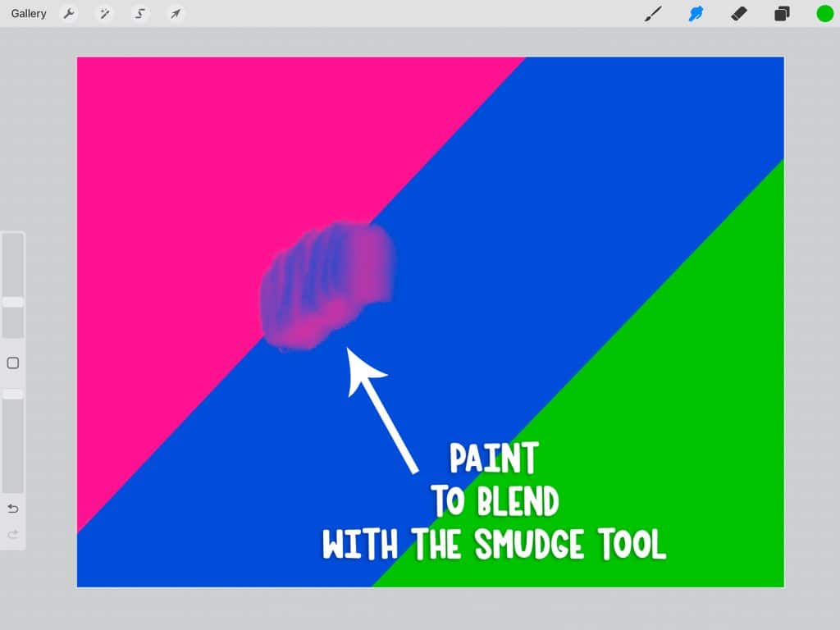Select the Eraser tool
The height and width of the screenshot is (630, 840).
739,13
